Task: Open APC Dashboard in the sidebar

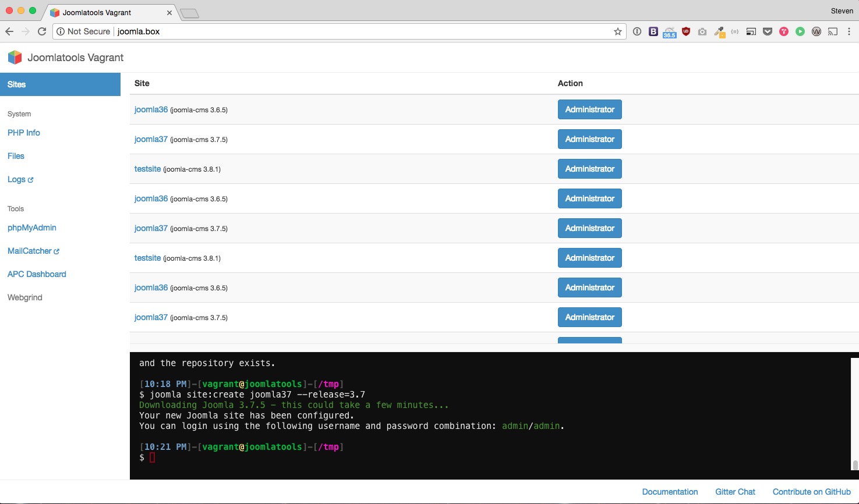Action: pos(37,274)
